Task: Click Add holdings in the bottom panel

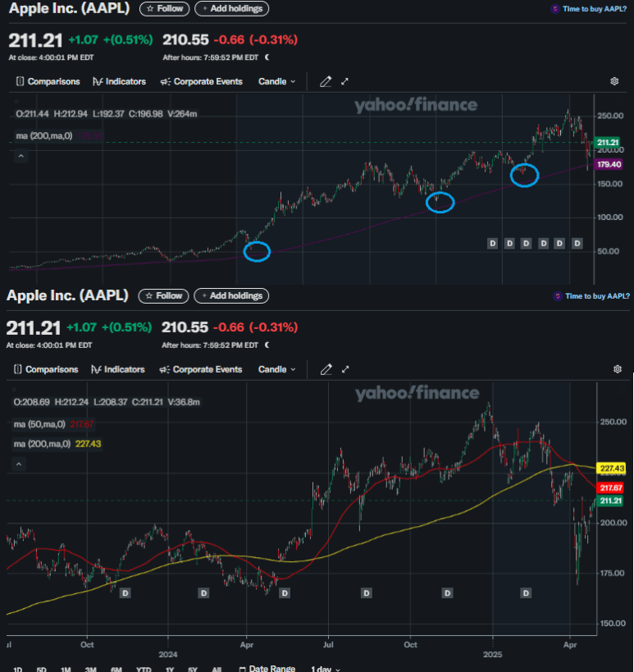Action: (231, 295)
